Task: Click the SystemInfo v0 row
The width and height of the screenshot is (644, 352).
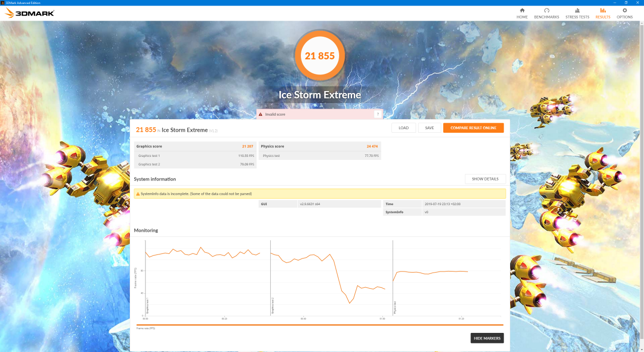Action: tap(444, 212)
